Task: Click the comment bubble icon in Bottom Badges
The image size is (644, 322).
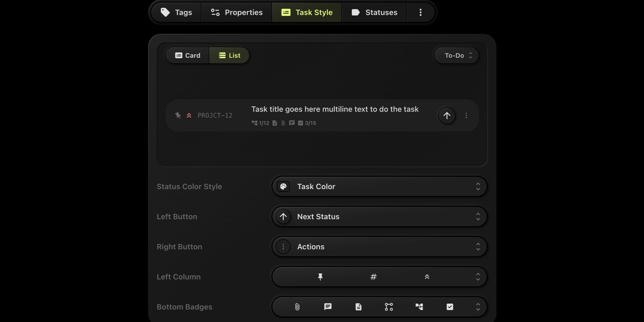Action: click(328, 307)
